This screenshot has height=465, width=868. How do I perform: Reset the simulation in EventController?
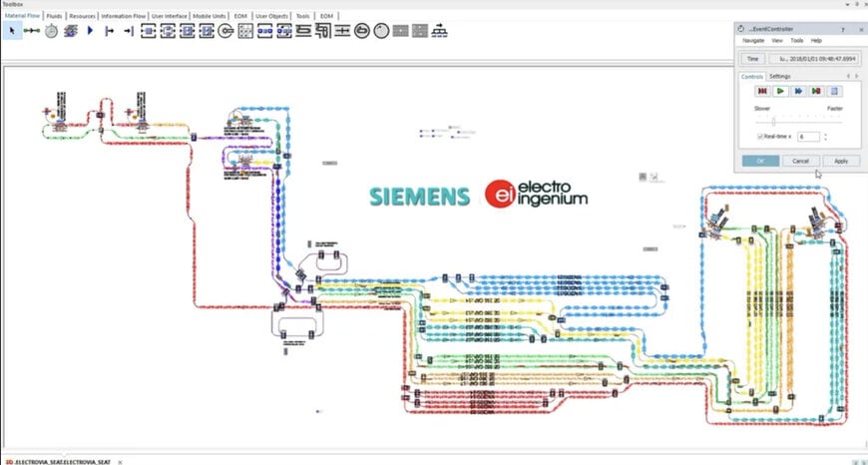pos(762,91)
